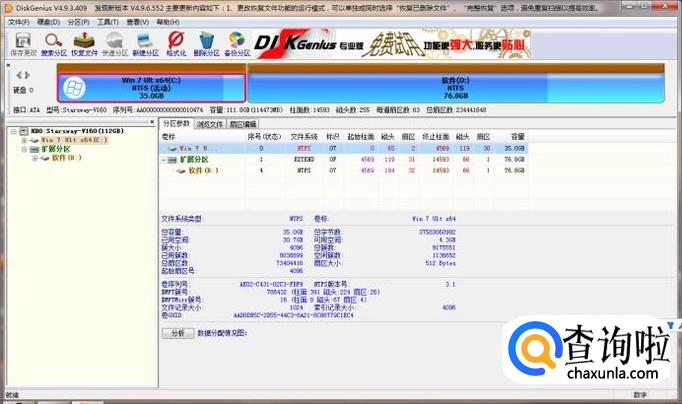Switch to the 分区参数 tab
Screen dimensions: 682x404
tap(176, 124)
